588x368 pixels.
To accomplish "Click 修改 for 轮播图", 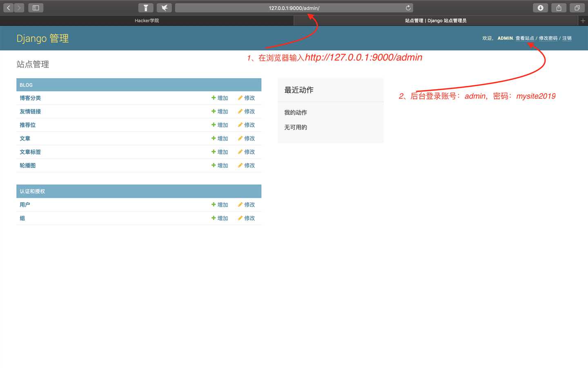I will 247,166.
